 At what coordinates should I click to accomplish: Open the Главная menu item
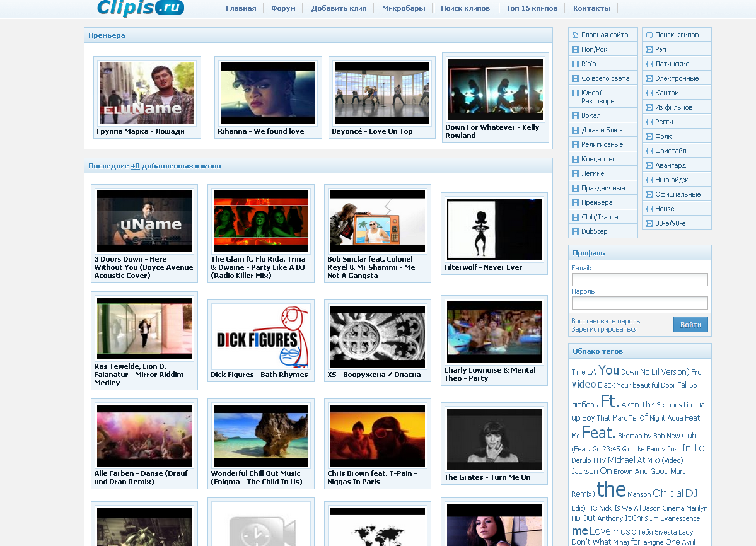(241, 8)
